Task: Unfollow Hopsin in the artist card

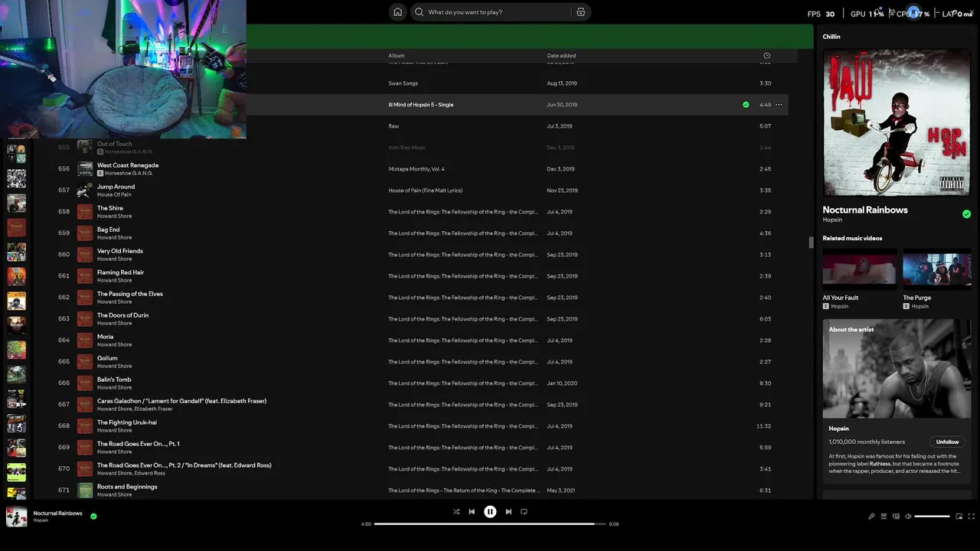Action: coord(947,442)
